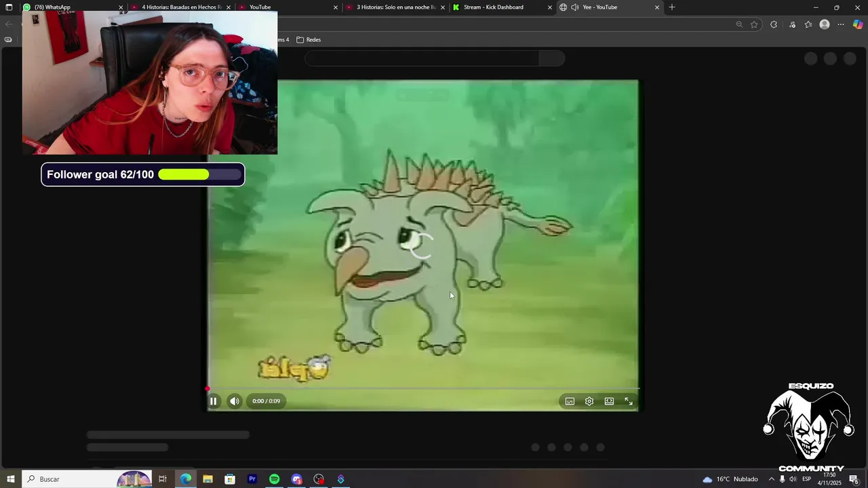Open the Favorites list panel
This screenshot has width=868, height=488.
tap(808, 24)
